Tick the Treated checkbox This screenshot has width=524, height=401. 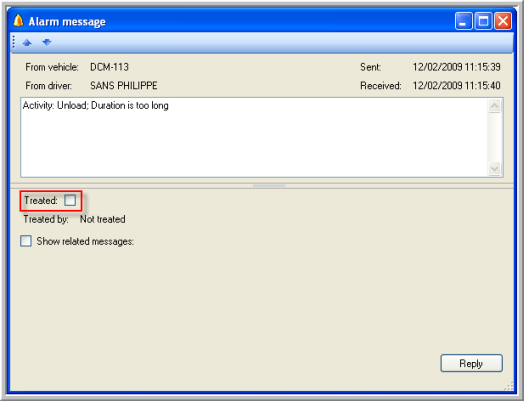70,200
